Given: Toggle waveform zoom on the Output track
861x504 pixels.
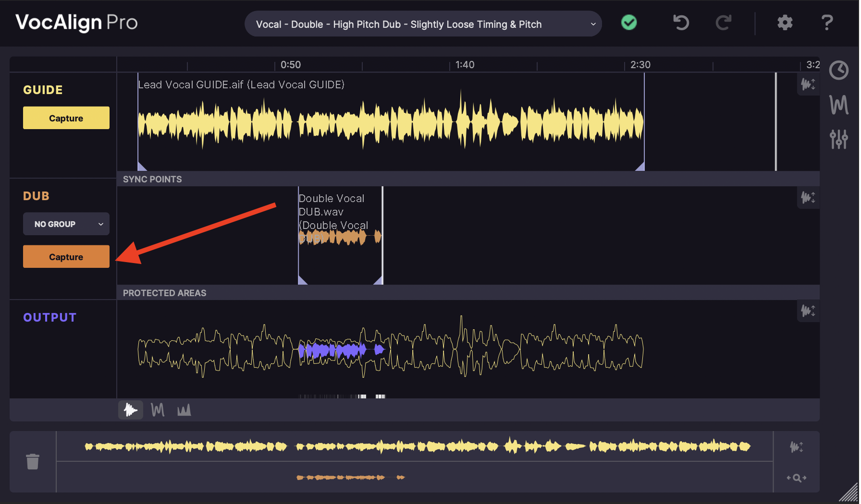Looking at the screenshot, I should (808, 311).
